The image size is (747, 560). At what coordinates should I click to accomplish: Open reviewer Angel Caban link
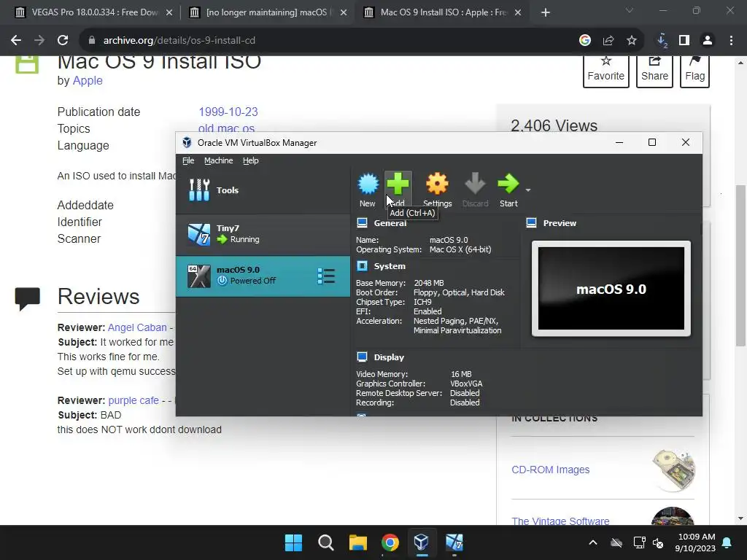click(137, 327)
